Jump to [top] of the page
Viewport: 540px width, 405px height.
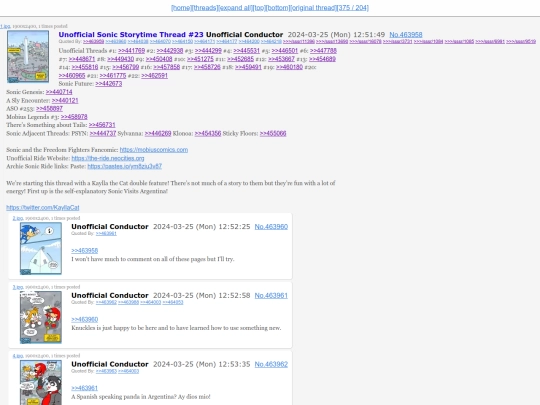point(259,8)
